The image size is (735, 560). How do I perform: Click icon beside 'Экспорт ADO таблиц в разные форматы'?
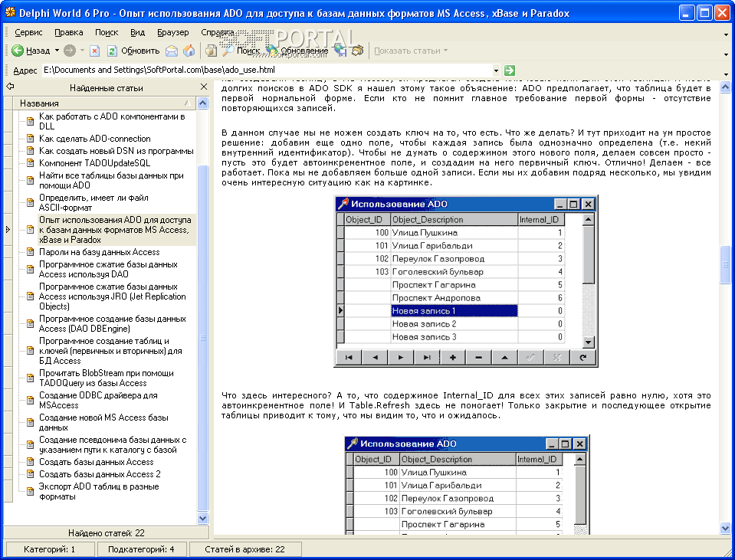point(31,492)
